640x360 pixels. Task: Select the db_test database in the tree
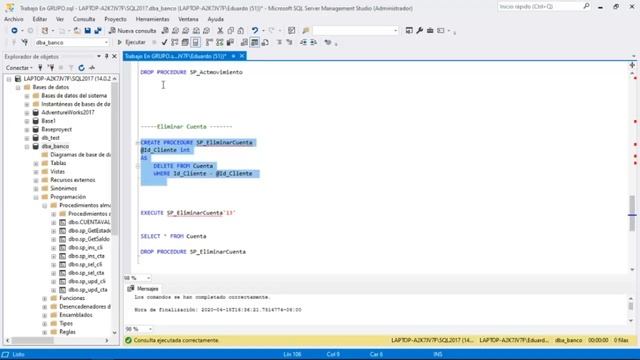click(x=51, y=138)
